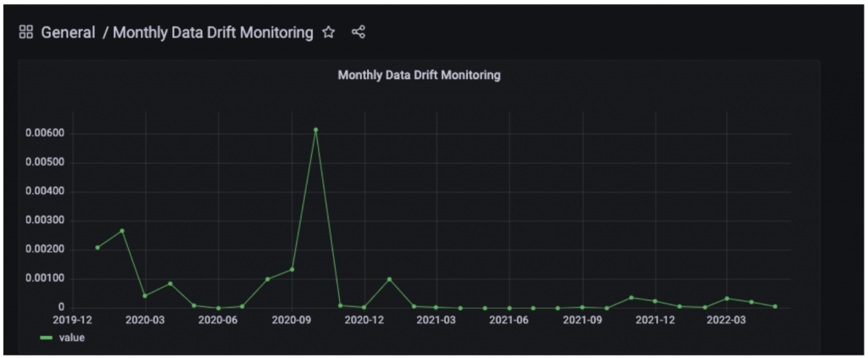The width and height of the screenshot is (868, 358).
Task: Star this dashboard as favorite
Action: pyautogui.click(x=329, y=33)
